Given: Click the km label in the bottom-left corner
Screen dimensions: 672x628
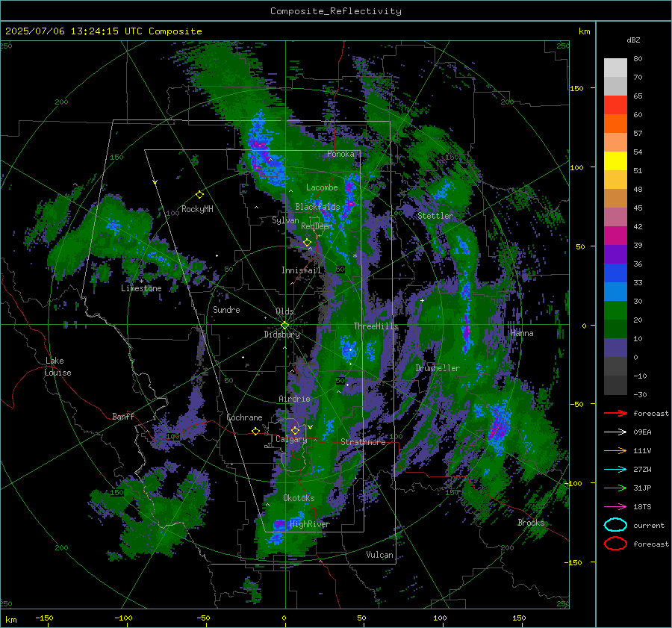Looking at the screenshot, I should (x=11, y=620).
